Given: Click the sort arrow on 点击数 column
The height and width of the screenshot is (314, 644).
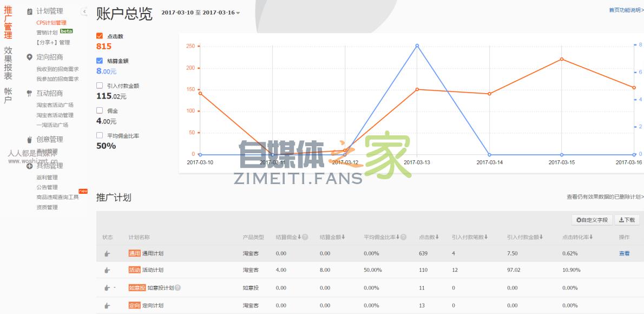Looking at the screenshot, I should click(x=437, y=236).
